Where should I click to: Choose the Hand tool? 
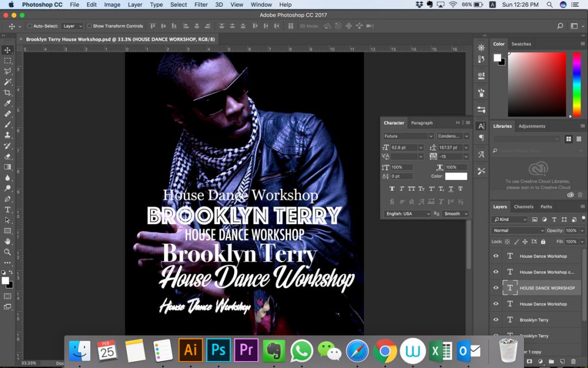7,241
